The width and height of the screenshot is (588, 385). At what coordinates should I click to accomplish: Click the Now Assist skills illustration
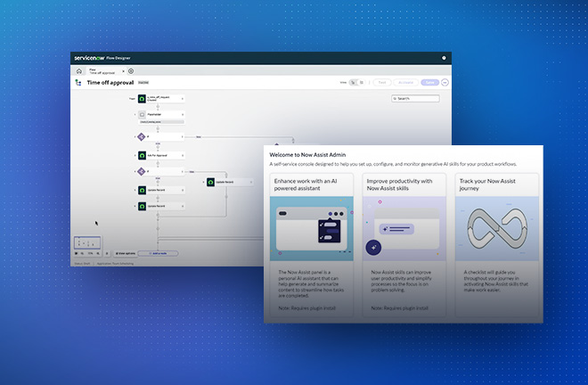tap(404, 228)
